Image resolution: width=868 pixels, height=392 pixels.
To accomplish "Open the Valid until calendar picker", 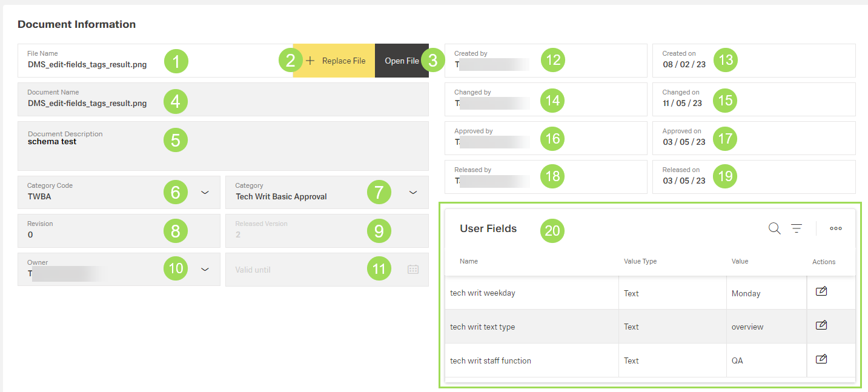I will 413,270.
